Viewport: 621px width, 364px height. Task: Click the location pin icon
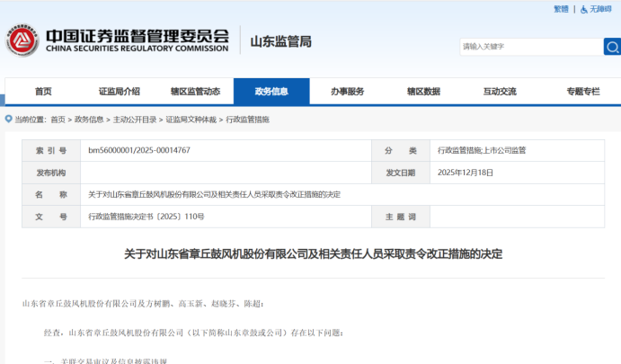click(x=8, y=119)
